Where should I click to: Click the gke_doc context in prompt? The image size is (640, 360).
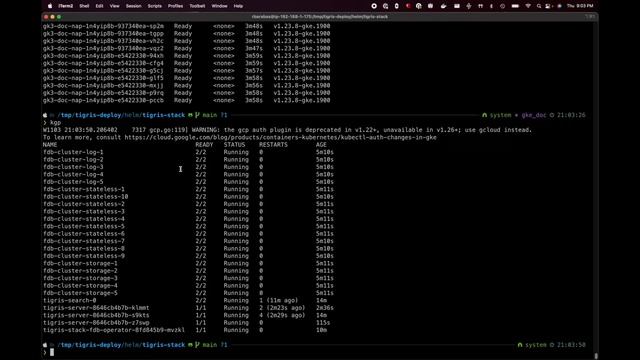tap(533, 115)
